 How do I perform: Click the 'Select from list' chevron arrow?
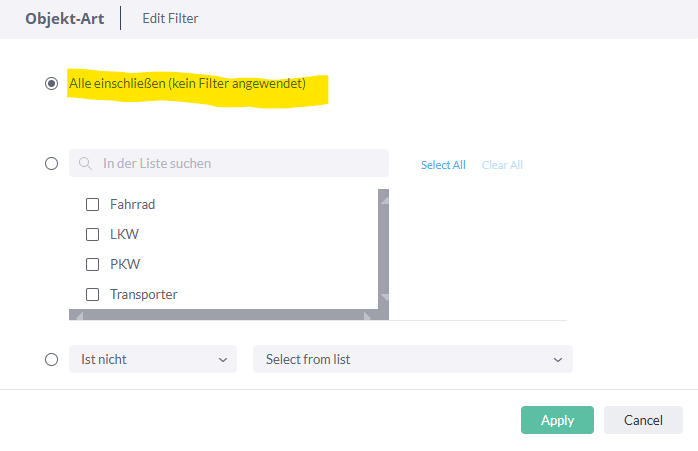558,360
